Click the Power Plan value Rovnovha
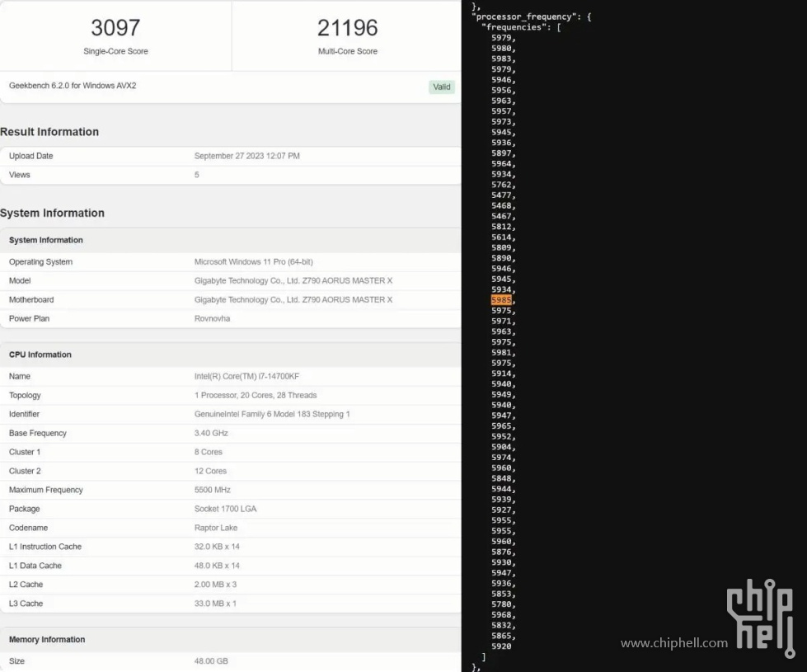Image resolution: width=807 pixels, height=672 pixels. (212, 319)
